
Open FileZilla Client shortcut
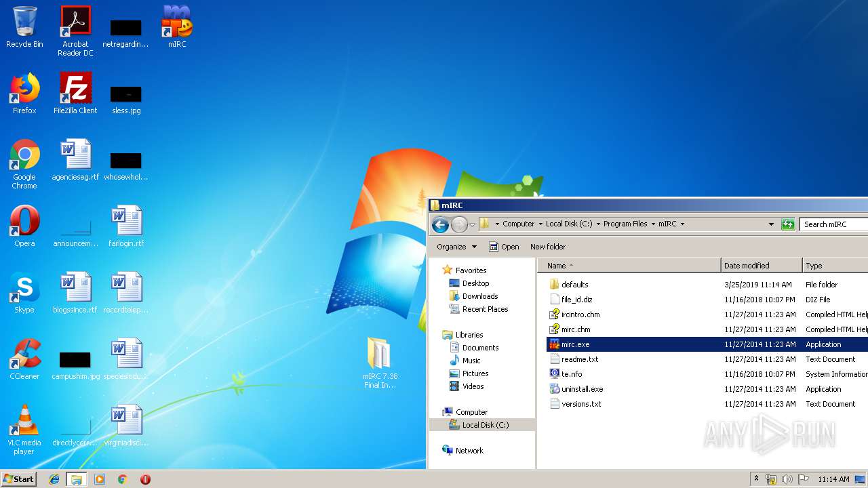pos(75,94)
